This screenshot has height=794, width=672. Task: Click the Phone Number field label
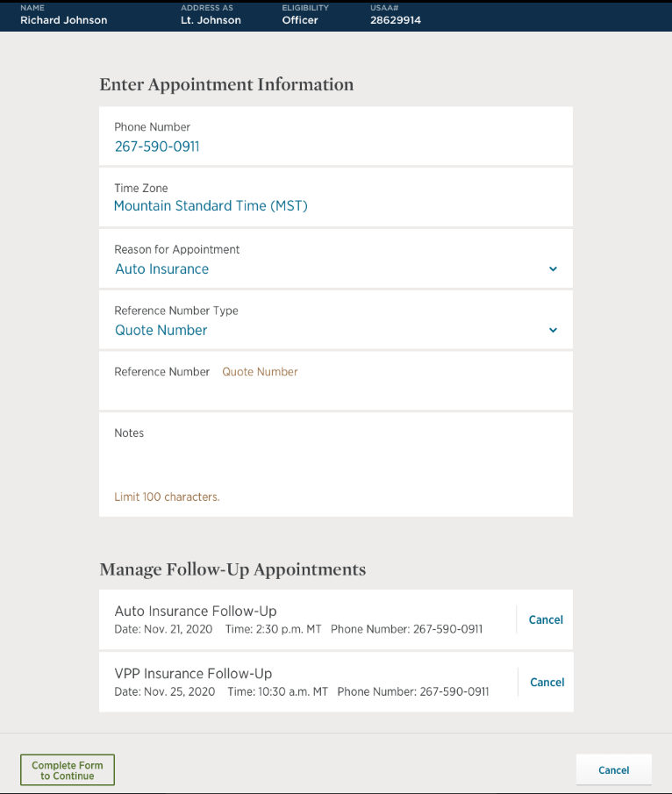point(152,127)
